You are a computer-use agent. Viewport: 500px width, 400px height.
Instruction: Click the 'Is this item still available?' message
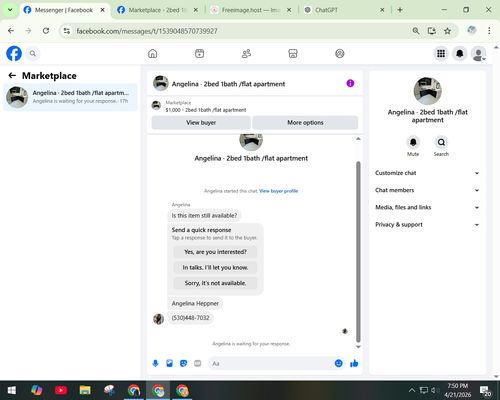(204, 215)
